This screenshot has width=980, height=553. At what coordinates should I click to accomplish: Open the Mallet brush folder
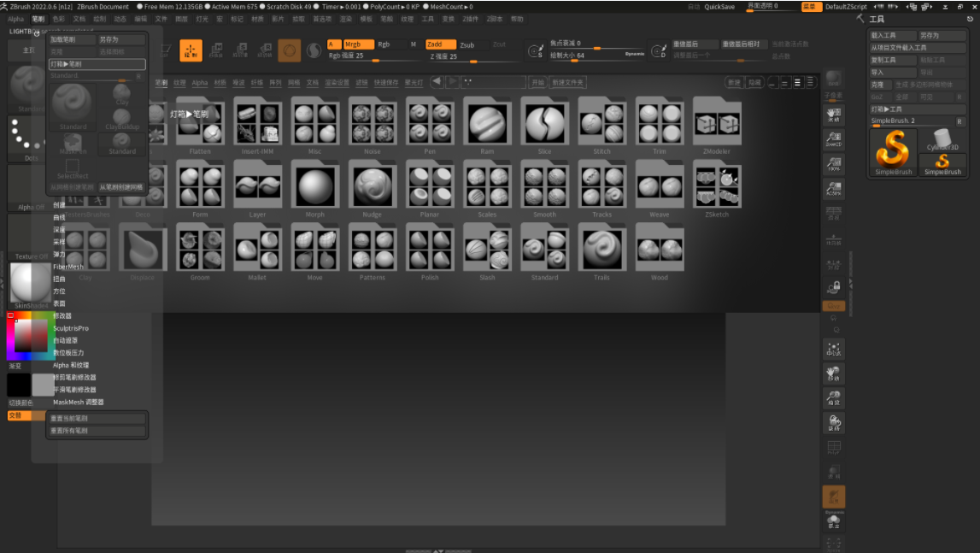pyautogui.click(x=257, y=252)
